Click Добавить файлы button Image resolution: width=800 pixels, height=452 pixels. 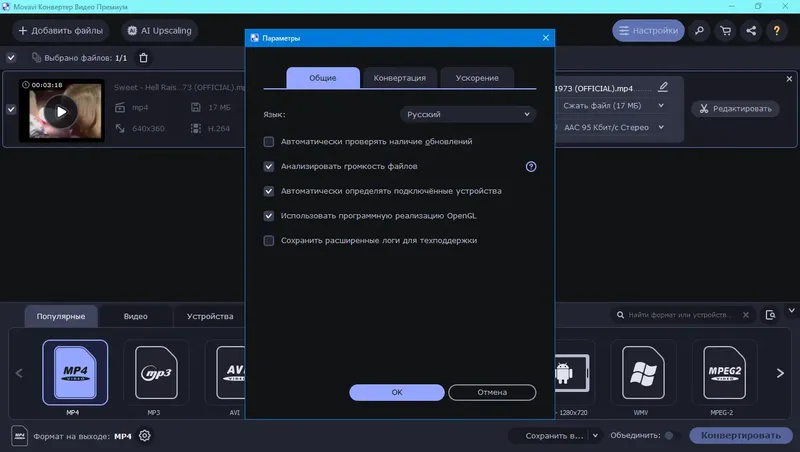pos(61,31)
